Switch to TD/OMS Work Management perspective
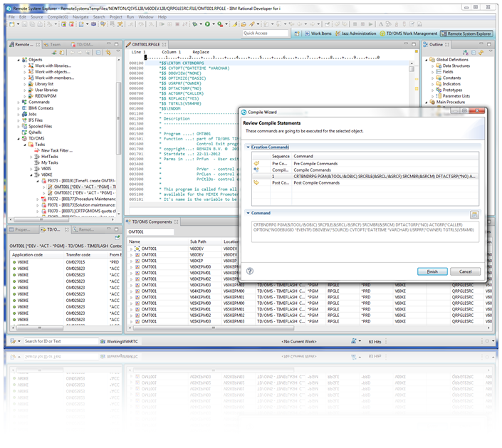The image size is (502, 448). pyautogui.click(x=408, y=33)
